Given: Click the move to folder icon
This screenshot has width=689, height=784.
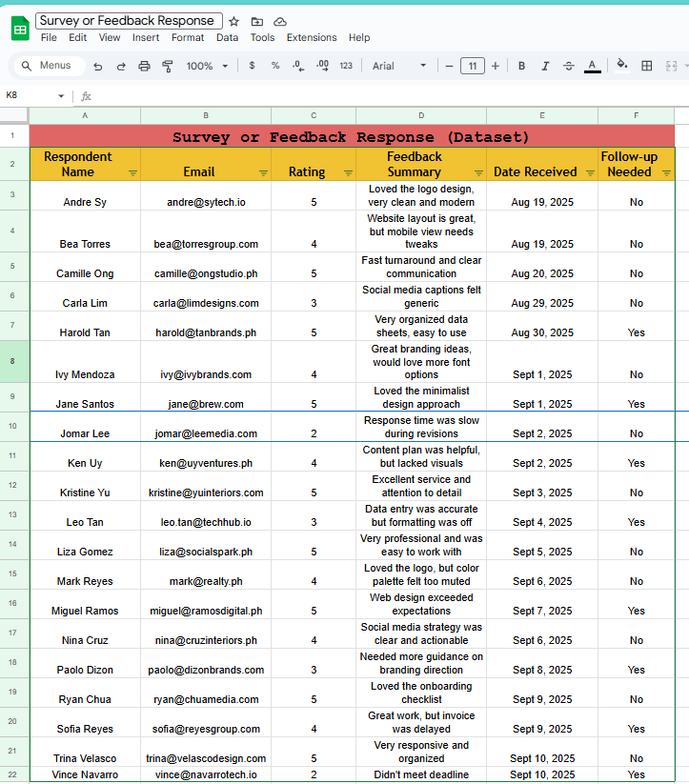Looking at the screenshot, I should coord(256,22).
